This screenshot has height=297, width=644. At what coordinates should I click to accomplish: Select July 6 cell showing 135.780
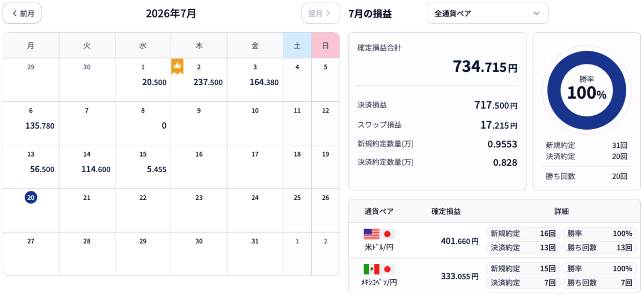(x=31, y=123)
